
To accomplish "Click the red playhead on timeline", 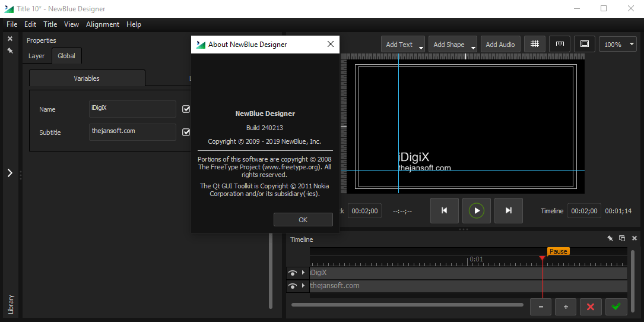I will pyautogui.click(x=542, y=258).
